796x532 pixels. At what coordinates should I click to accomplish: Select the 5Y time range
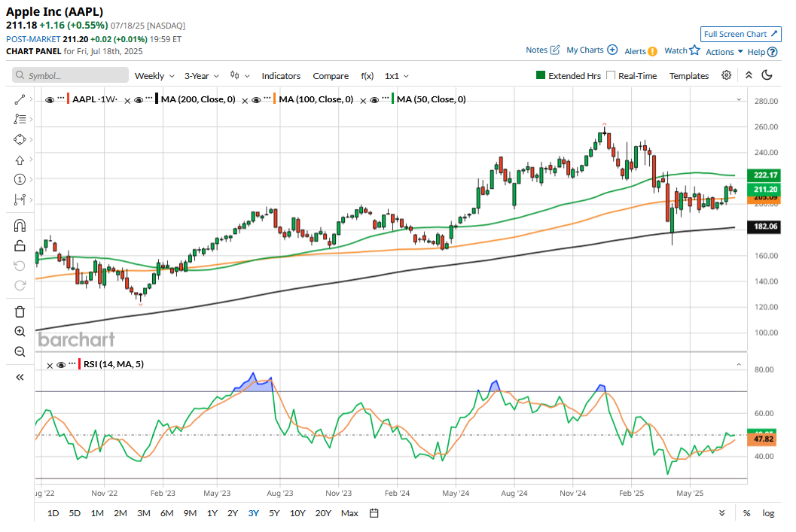coord(274,513)
